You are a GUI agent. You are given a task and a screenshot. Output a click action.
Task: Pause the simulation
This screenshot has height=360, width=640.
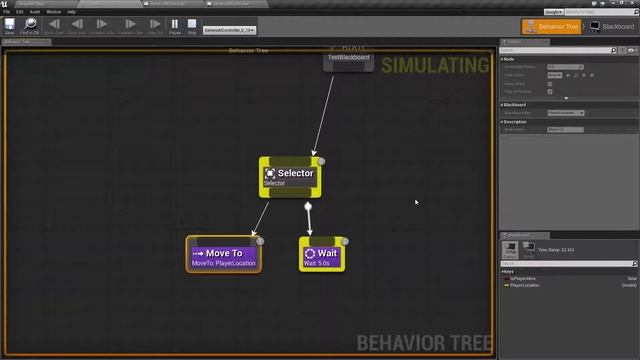pos(175,26)
